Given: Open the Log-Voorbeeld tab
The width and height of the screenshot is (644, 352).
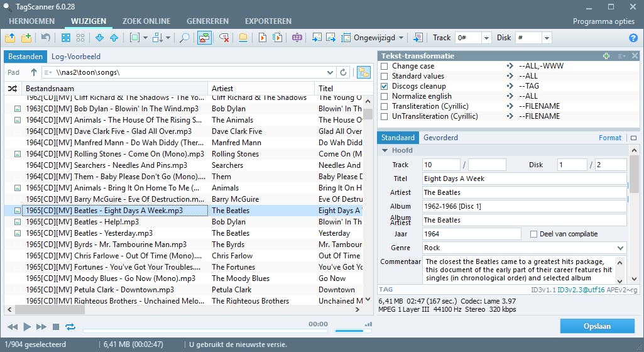Looking at the screenshot, I should [75, 57].
